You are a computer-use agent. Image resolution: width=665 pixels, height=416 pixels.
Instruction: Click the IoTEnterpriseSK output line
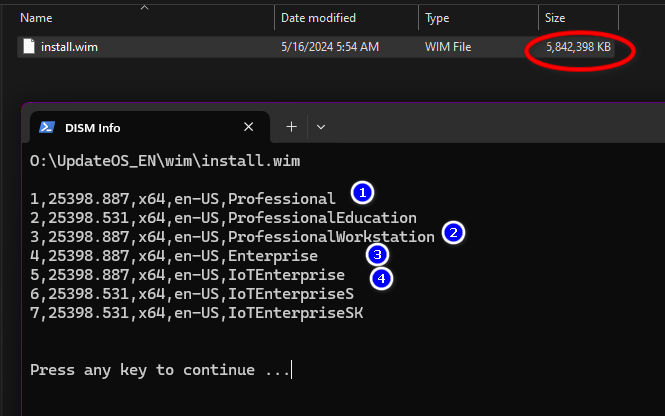point(196,313)
